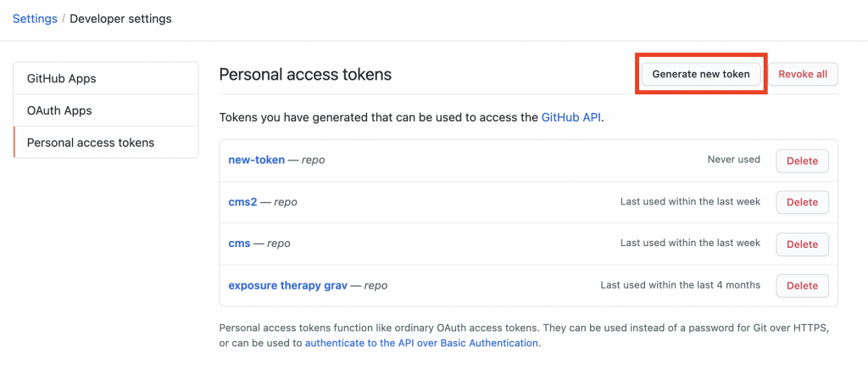Viewport: 868px width, 376px height.
Task: Open the new-token token entry
Action: pos(256,160)
